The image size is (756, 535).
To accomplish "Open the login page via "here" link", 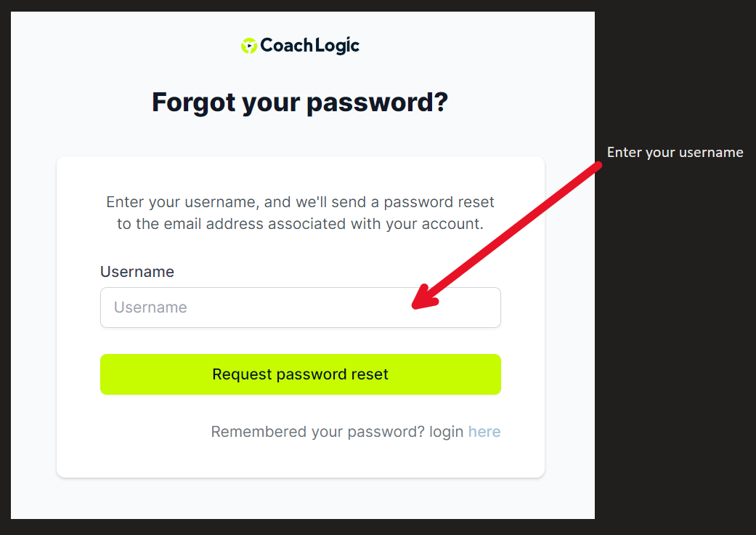I will (484, 431).
